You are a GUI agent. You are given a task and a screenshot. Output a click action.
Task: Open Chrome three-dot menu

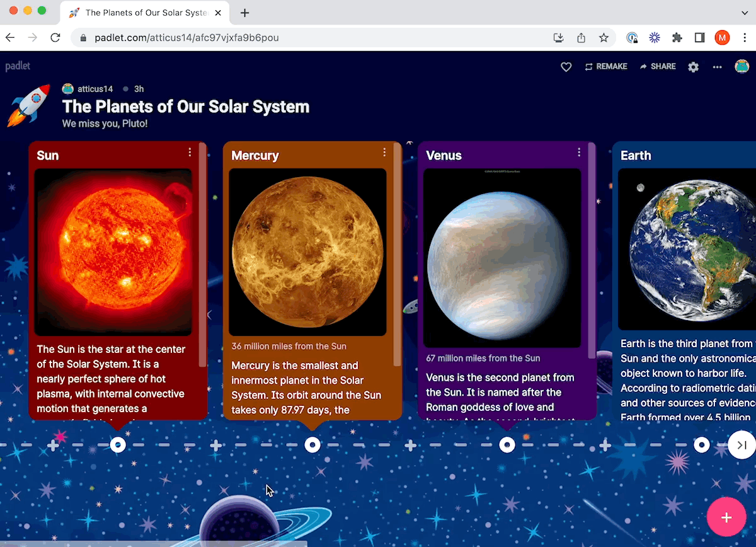click(745, 38)
